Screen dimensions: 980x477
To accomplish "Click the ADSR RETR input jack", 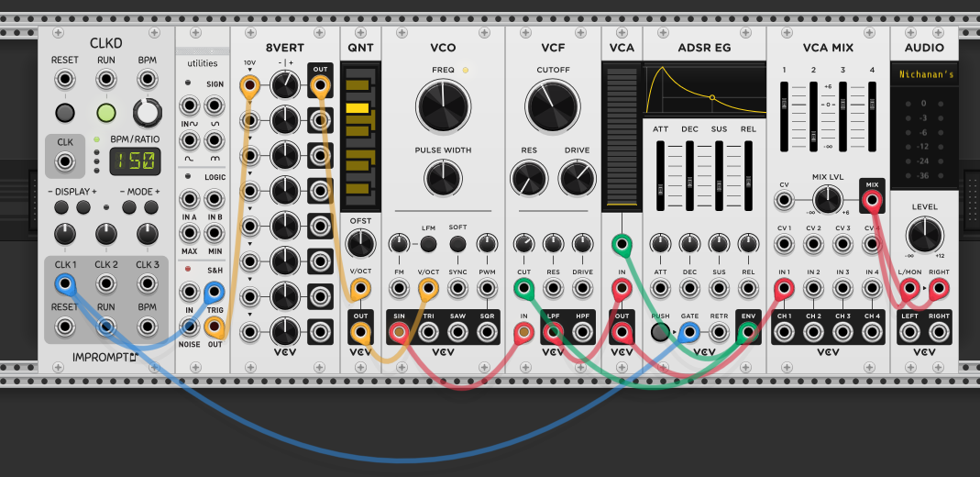I will click(719, 332).
